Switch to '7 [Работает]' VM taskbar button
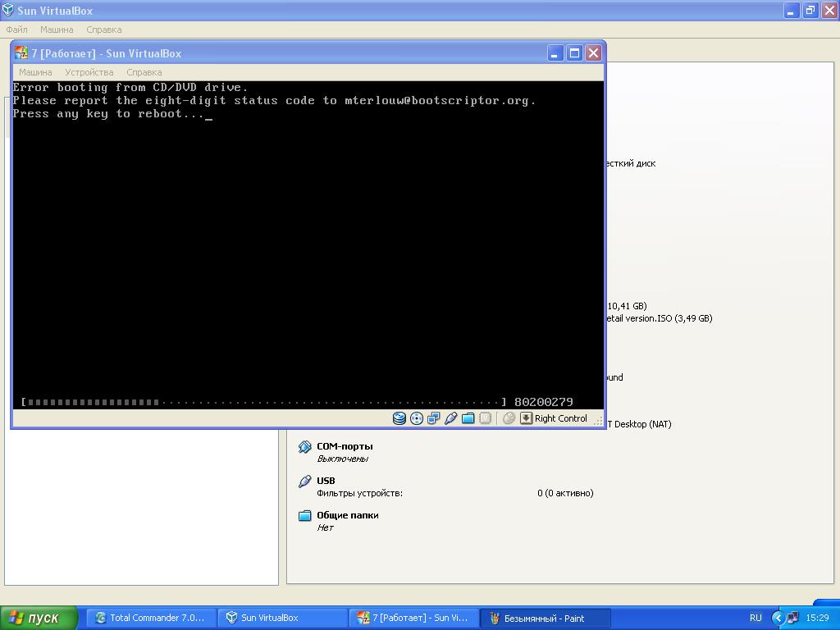Screen dimensions: 840x630 (413, 618)
